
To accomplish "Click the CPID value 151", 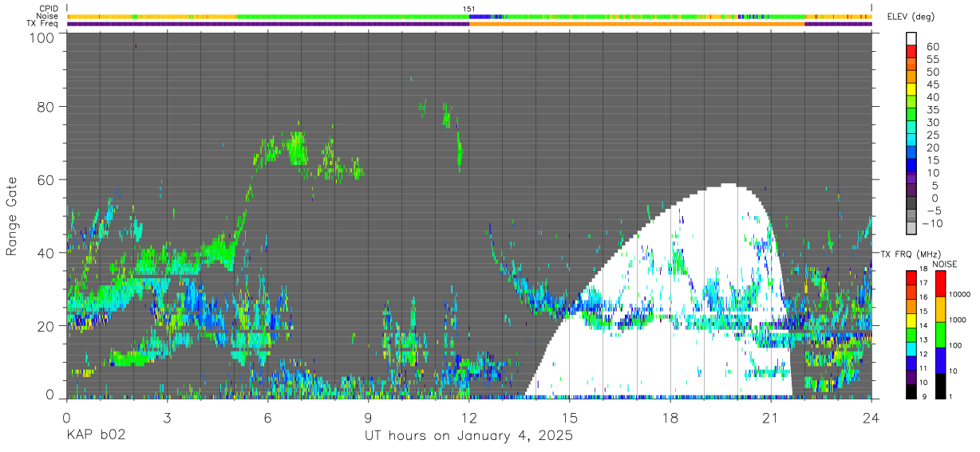I will pyautogui.click(x=469, y=9).
